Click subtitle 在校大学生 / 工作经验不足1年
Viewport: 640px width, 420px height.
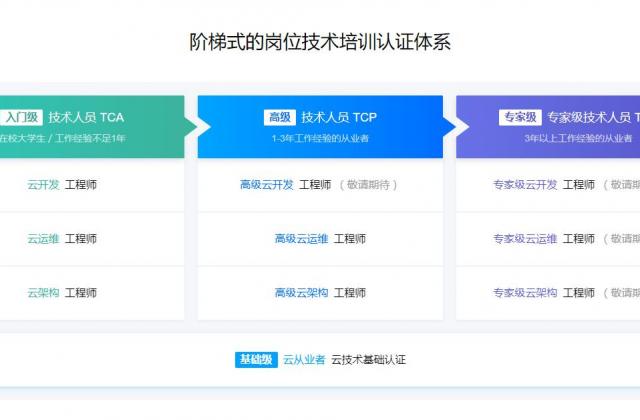point(62,138)
